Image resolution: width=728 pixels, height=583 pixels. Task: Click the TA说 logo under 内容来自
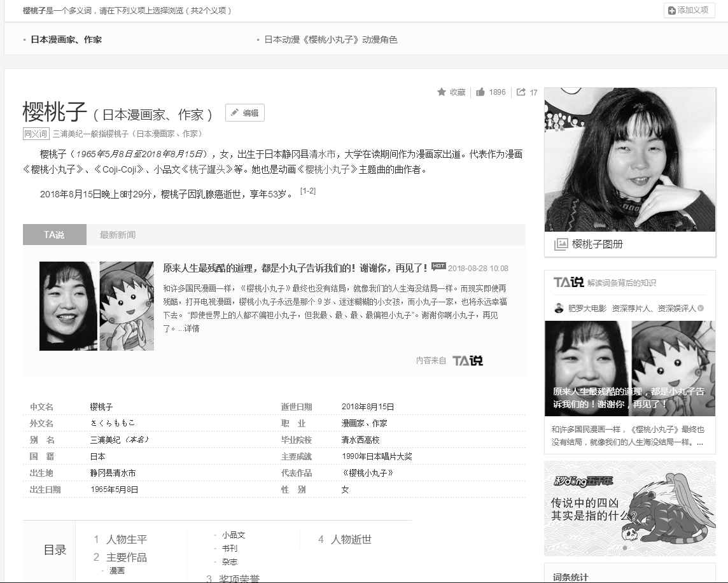[468, 360]
